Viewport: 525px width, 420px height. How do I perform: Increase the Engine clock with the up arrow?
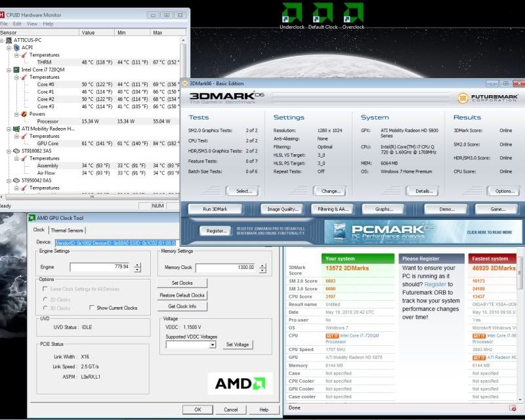click(x=137, y=265)
